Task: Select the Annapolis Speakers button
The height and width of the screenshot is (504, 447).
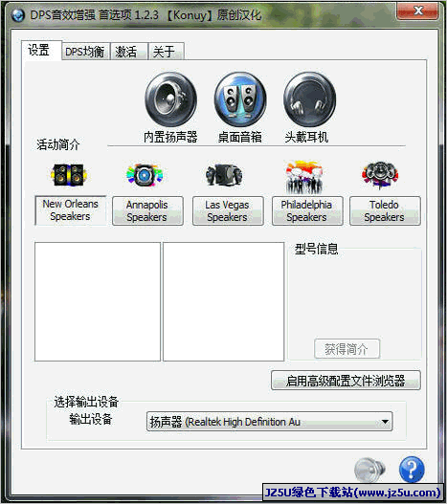Action: pos(147,210)
